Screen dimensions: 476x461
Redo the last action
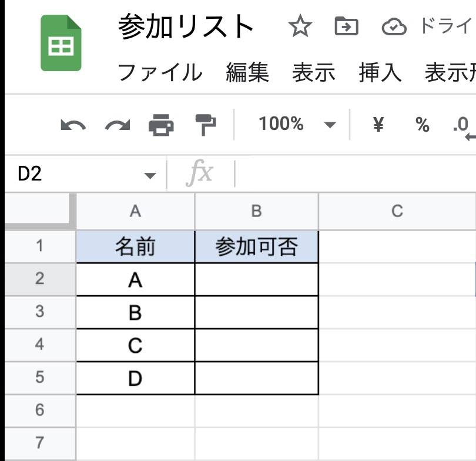click(x=118, y=125)
